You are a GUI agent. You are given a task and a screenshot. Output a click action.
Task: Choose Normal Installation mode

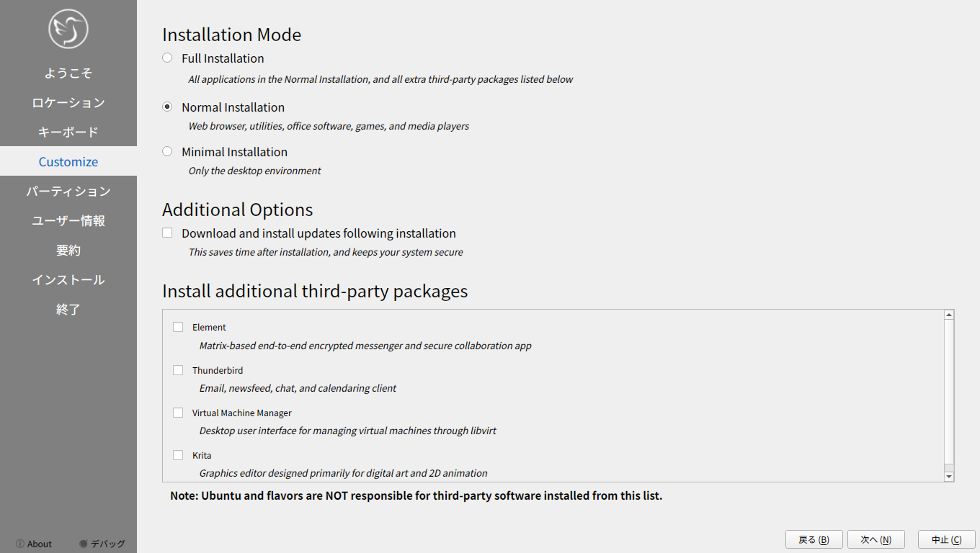(x=167, y=107)
